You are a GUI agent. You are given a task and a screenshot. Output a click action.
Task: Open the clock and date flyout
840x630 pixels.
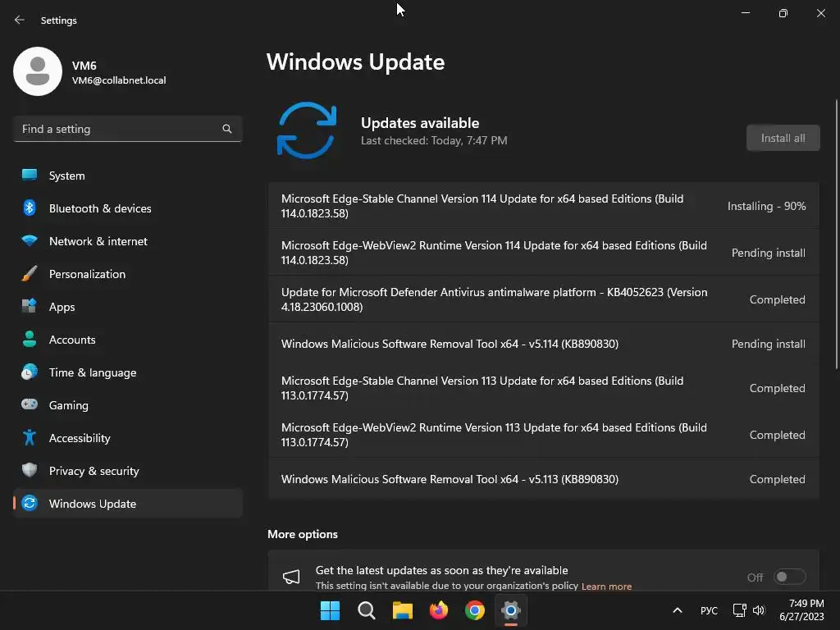(x=801, y=610)
